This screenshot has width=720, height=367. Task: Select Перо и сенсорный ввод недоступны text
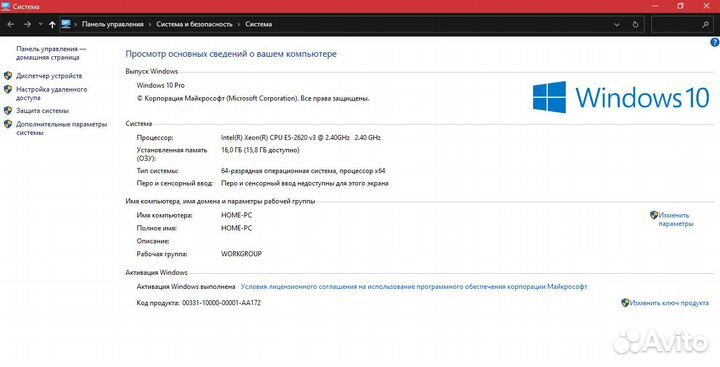(304, 183)
